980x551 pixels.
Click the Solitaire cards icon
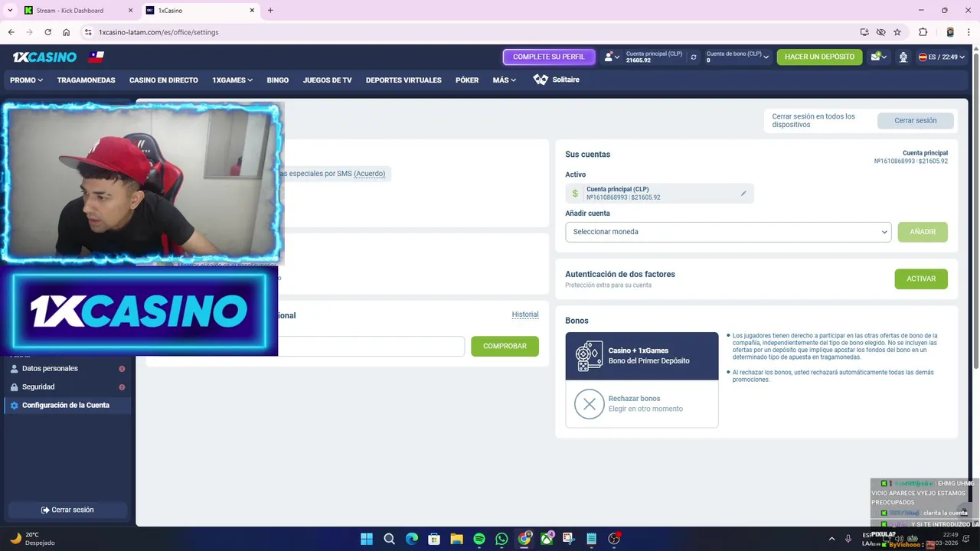click(x=541, y=80)
